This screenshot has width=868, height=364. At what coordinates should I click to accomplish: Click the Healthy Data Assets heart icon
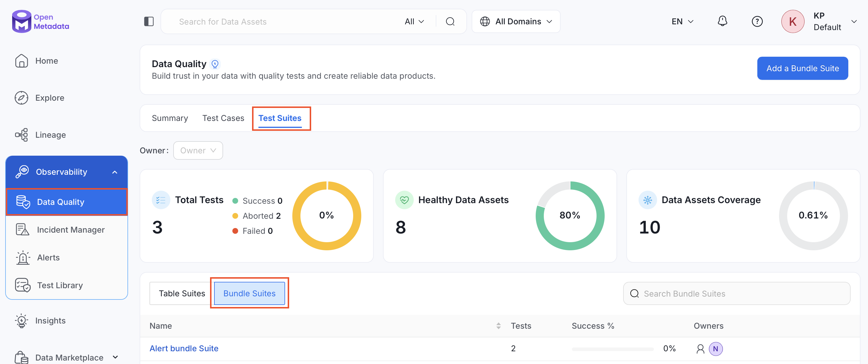(404, 200)
